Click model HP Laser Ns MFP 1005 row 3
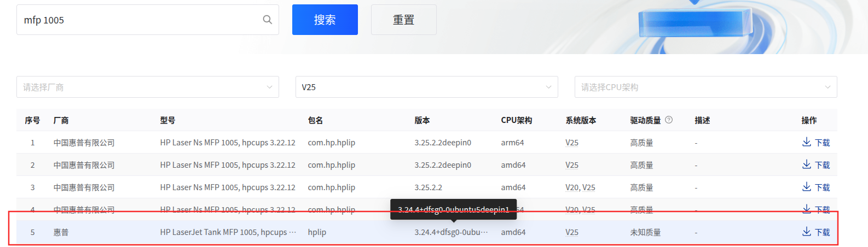 [x=228, y=187]
